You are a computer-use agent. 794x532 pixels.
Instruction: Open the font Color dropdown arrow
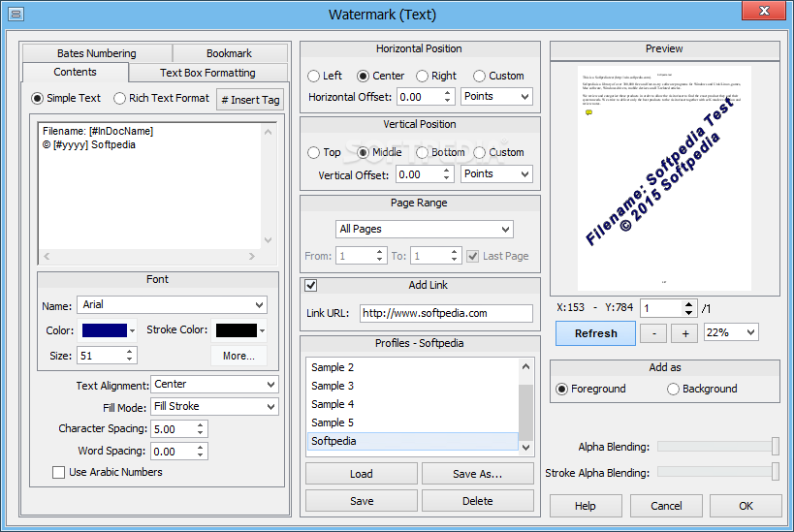[x=132, y=330]
